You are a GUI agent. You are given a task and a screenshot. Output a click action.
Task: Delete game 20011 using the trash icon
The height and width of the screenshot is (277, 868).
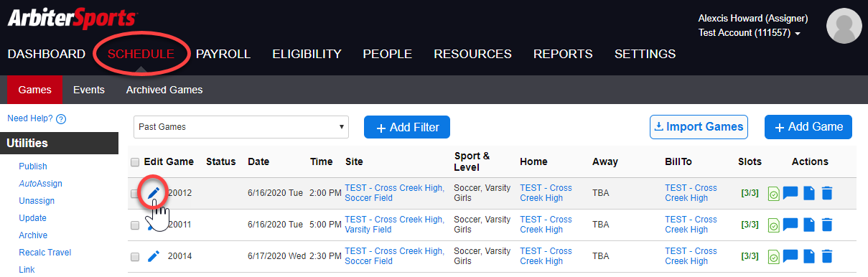[x=827, y=225]
